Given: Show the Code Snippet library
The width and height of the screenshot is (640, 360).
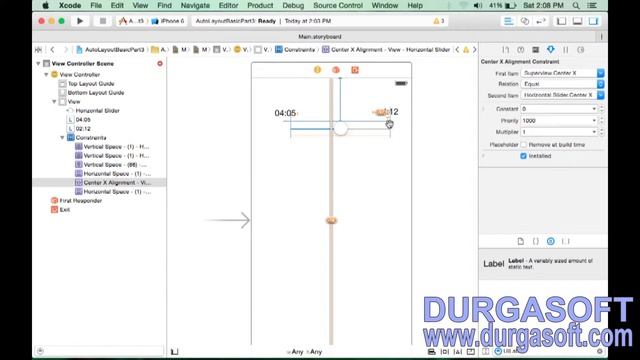Looking at the screenshot, I should coord(536,241).
